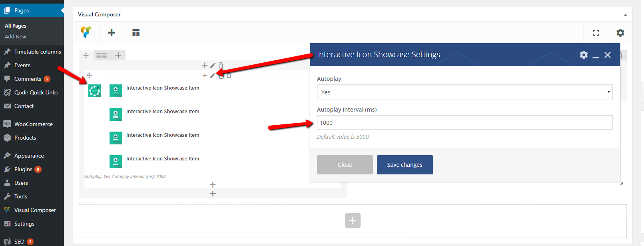
Task: Open the row column layout selector
Action: point(102,55)
